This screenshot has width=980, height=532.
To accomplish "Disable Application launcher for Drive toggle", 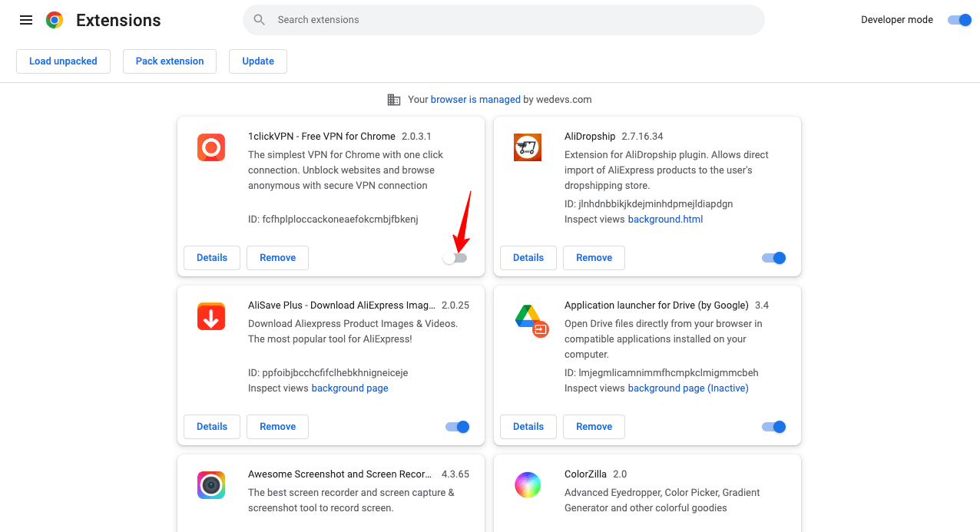I will pyautogui.click(x=774, y=427).
